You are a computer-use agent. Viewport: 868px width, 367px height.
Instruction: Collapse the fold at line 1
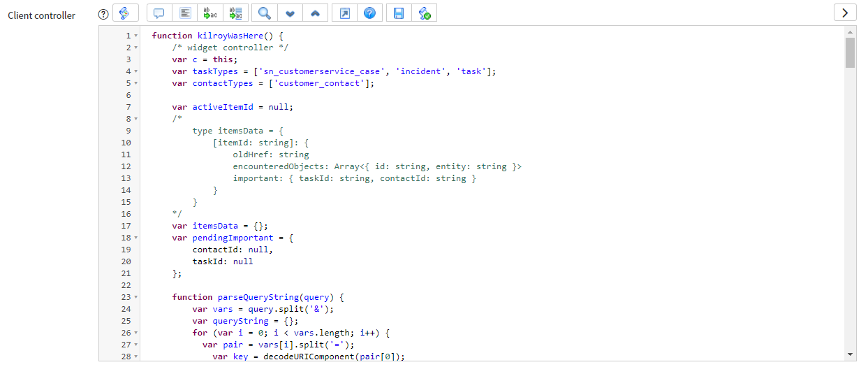click(x=136, y=36)
